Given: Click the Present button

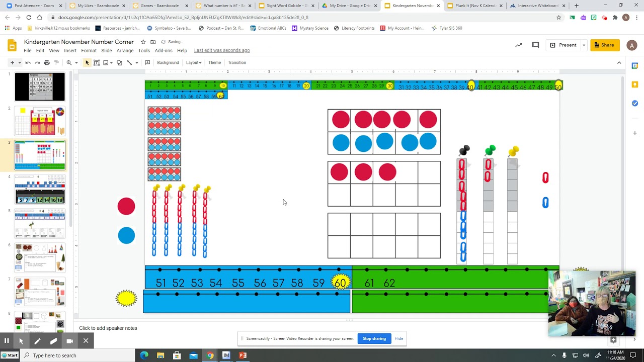Looking at the screenshot, I should (562, 45).
